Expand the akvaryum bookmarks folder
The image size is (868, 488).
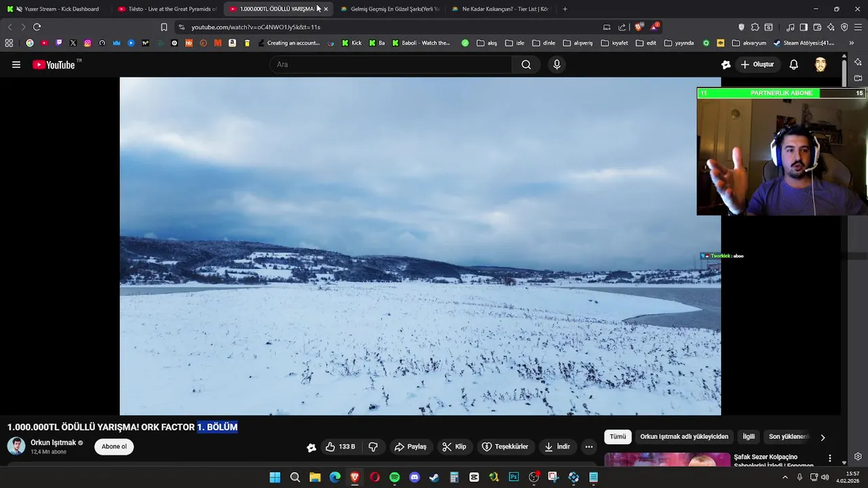coord(749,43)
